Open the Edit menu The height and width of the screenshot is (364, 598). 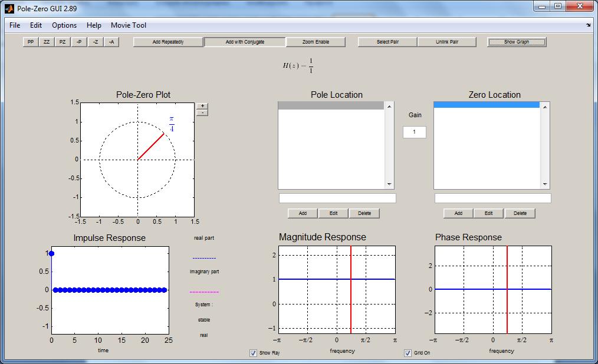point(36,25)
